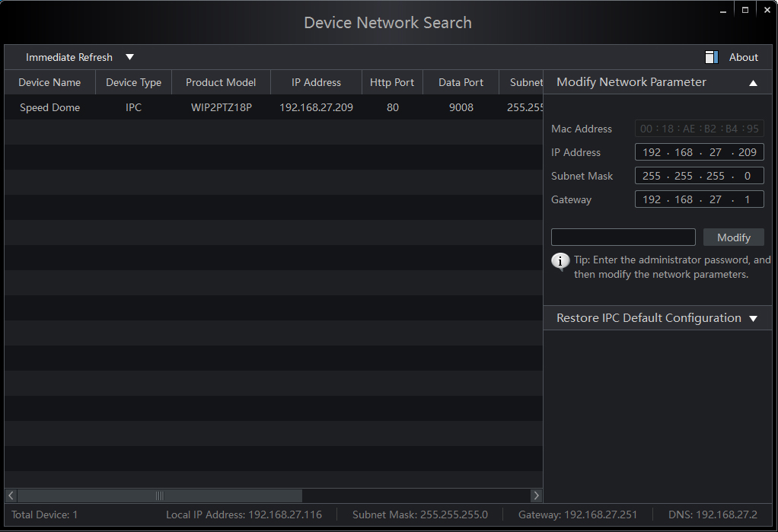Click the IPC device type cell
778x532 pixels.
pyautogui.click(x=133, y=107)
